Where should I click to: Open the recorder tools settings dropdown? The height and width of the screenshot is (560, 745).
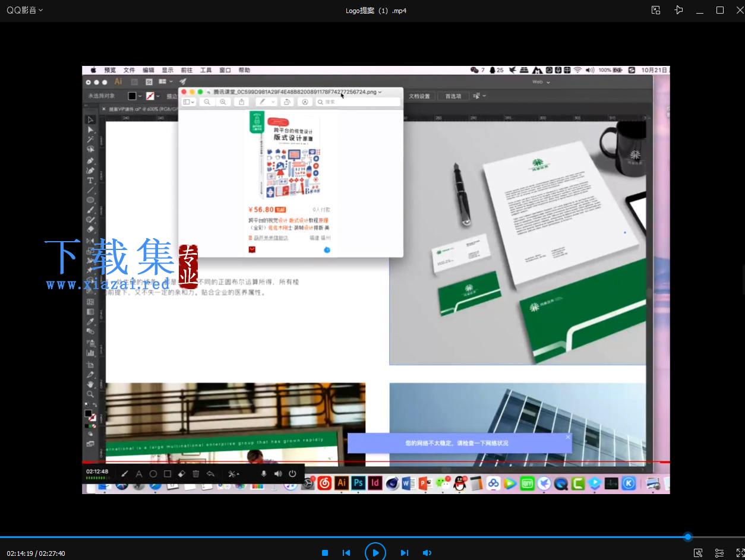[234, 474]
